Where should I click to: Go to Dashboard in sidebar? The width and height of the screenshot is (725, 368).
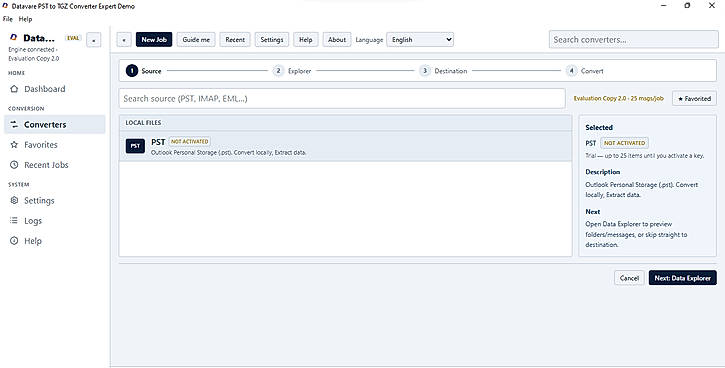(x=55, y=89)
